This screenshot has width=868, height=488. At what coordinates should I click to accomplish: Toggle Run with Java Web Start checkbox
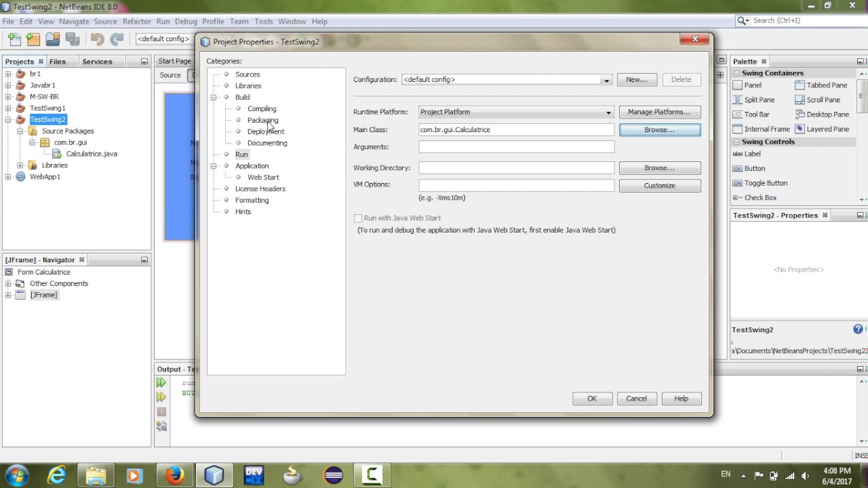358,218
